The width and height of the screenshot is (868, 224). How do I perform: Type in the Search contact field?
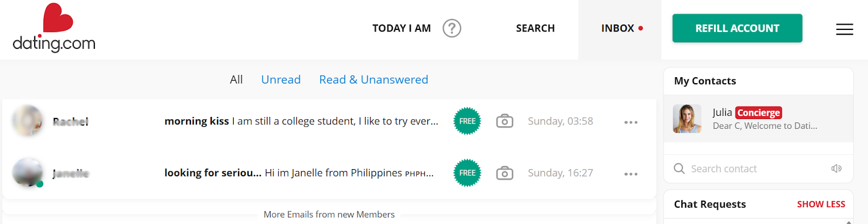(x=754, y=169)
